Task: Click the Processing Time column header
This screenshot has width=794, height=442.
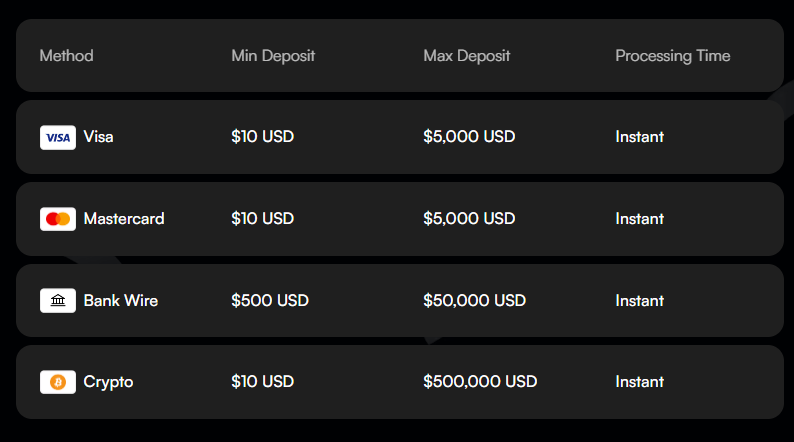Action: (x=672, y=56)
